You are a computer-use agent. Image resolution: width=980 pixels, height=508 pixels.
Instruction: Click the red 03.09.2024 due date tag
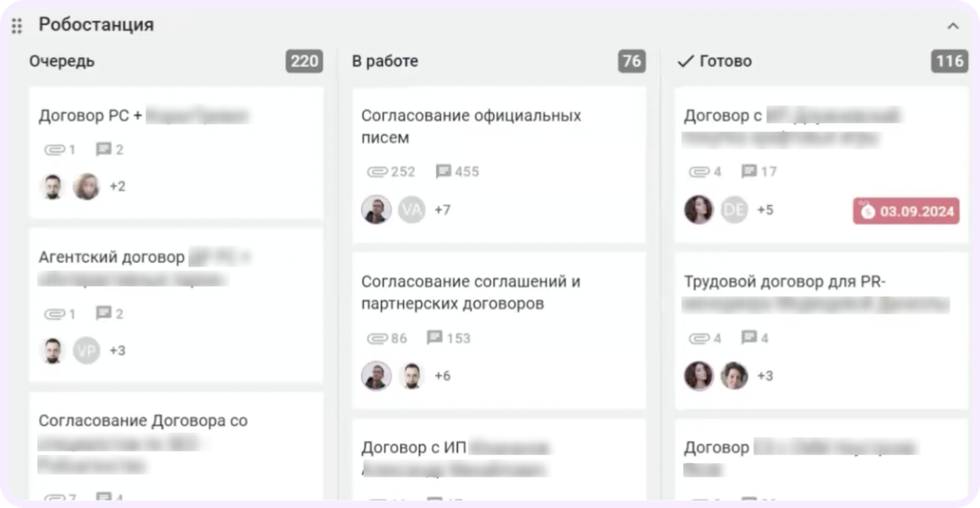coord(906,211)
